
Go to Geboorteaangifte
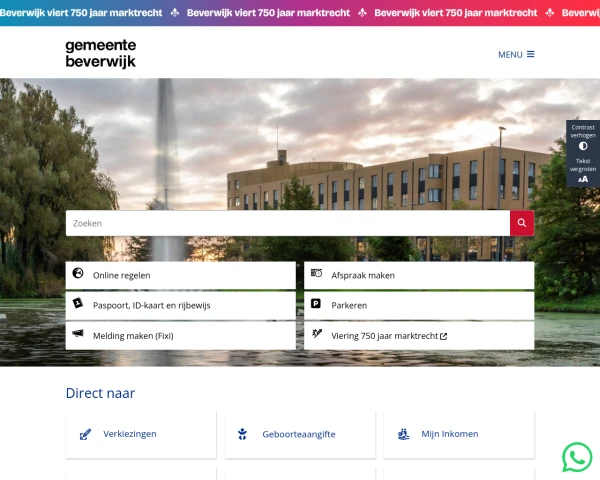point(300,434)
